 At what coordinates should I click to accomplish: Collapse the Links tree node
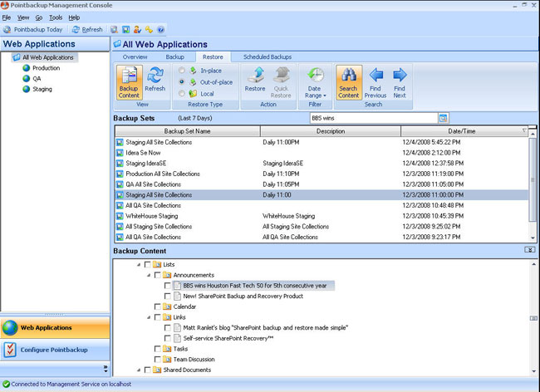click(149, 317)
